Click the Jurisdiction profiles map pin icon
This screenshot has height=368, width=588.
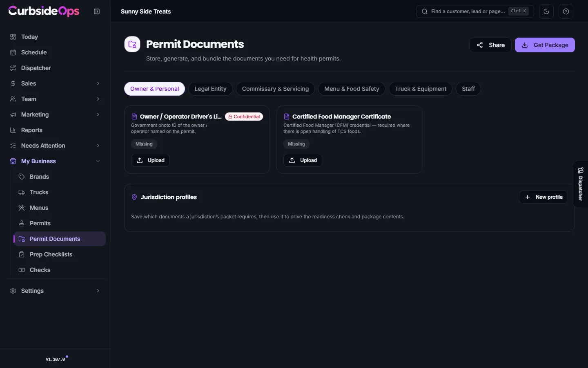click(134, 197)
